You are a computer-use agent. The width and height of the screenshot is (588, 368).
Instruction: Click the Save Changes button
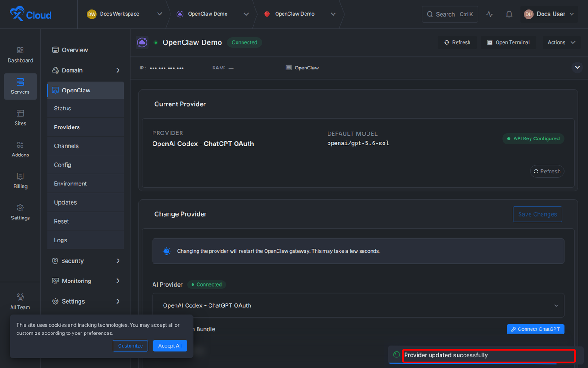click(x=537, y=214)
